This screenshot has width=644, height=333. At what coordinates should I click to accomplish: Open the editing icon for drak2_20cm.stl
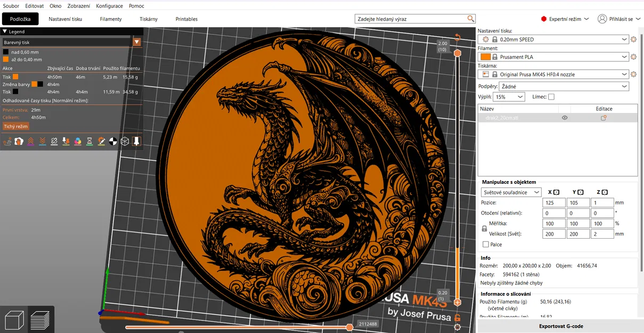coord(604,118)
